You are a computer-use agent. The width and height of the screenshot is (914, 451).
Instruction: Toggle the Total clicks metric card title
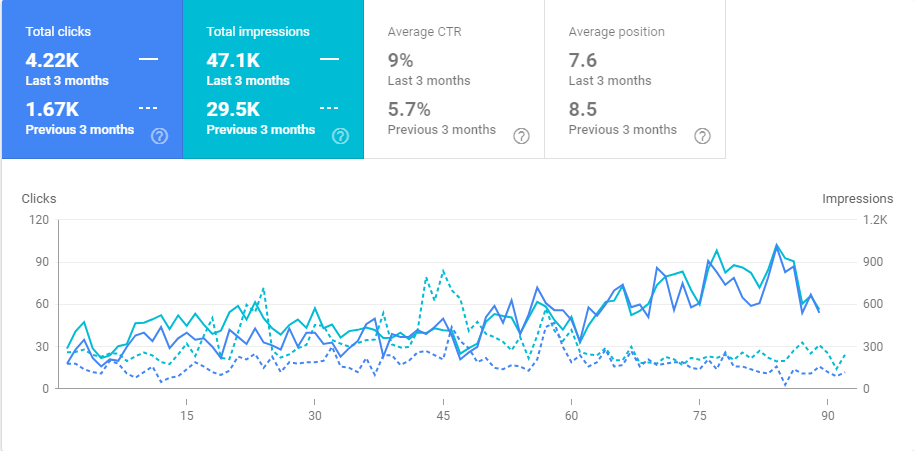tap(58, 32)
